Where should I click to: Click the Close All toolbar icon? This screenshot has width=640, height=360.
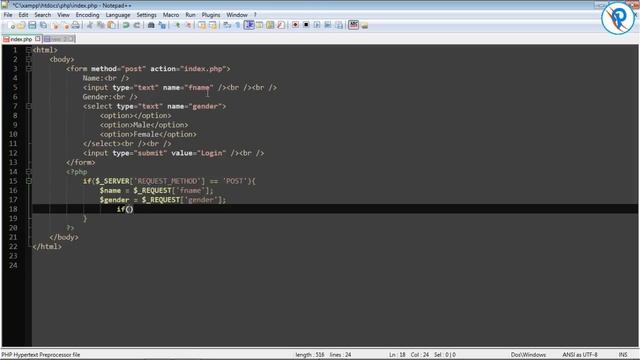(65, 25)
